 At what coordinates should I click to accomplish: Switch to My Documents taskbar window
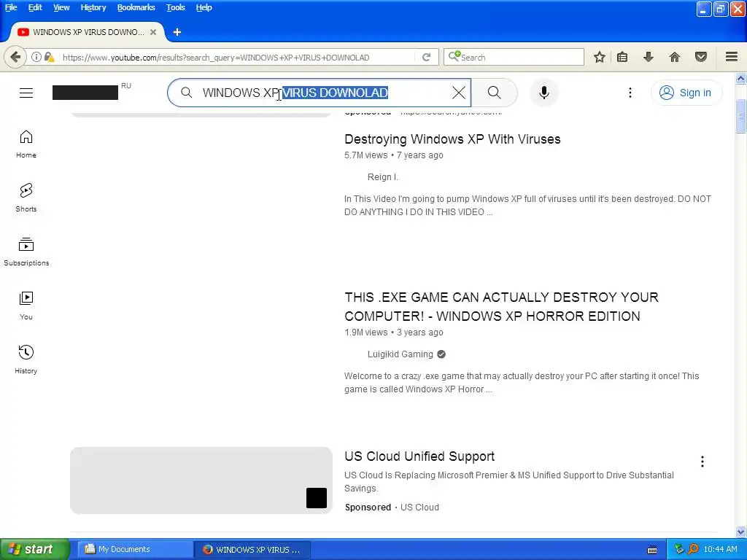click(135, 550)
